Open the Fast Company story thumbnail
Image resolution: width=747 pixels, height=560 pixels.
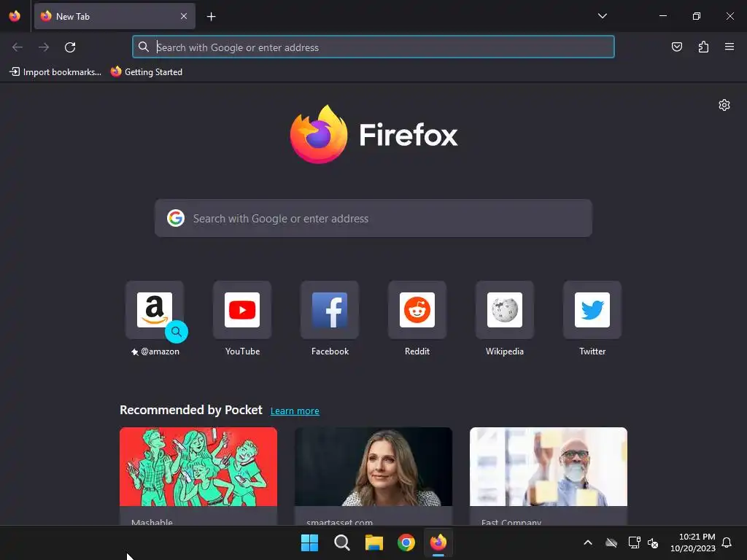pyautogui.click(x=549, y=467)
